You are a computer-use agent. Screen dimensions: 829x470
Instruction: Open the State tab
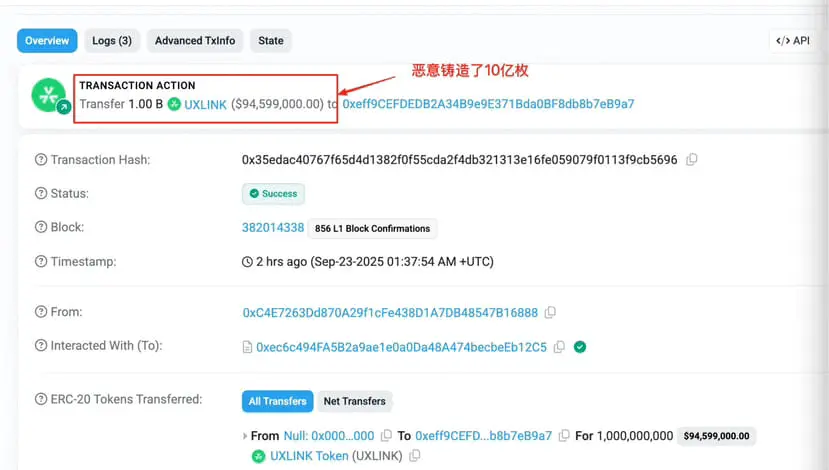[271, 41]
